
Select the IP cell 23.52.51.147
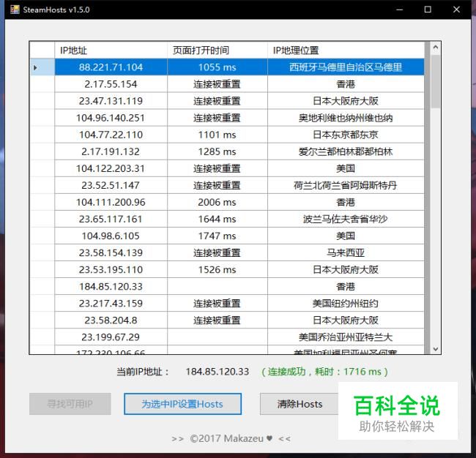coord(111,185)
